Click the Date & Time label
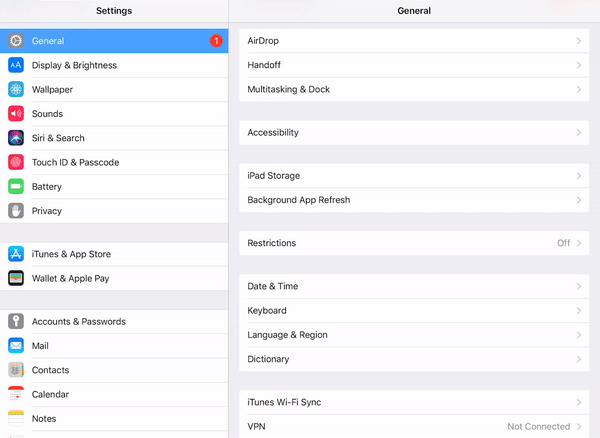Viewport: 600px width, 438px height. (273, 287)
